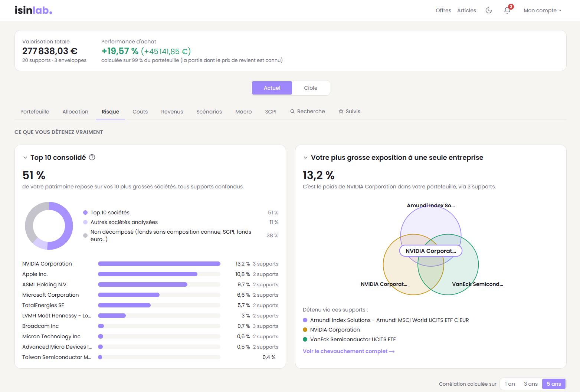Switch to Cible view
Viewport: 580px width, 392px height.
[x=311, y=88]
